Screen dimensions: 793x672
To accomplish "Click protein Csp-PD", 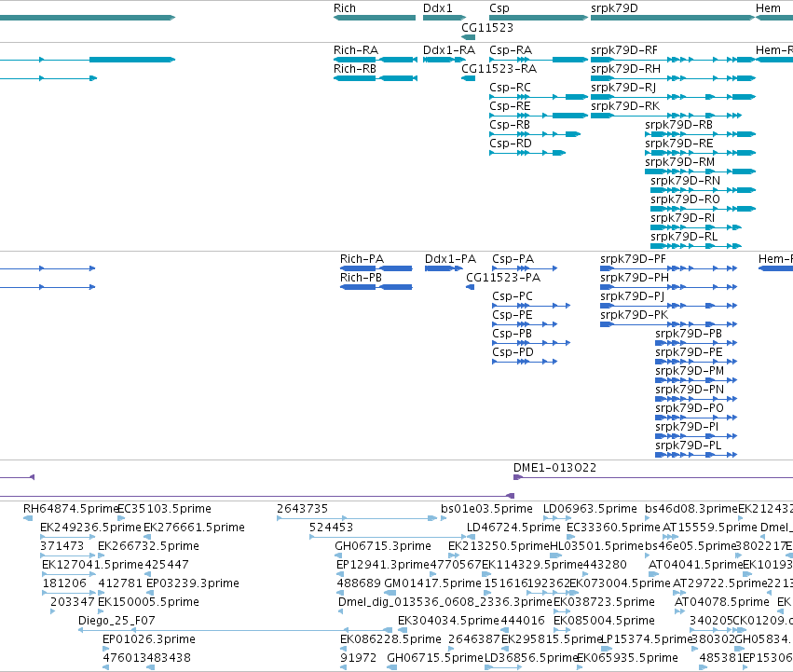I will 513,352.
